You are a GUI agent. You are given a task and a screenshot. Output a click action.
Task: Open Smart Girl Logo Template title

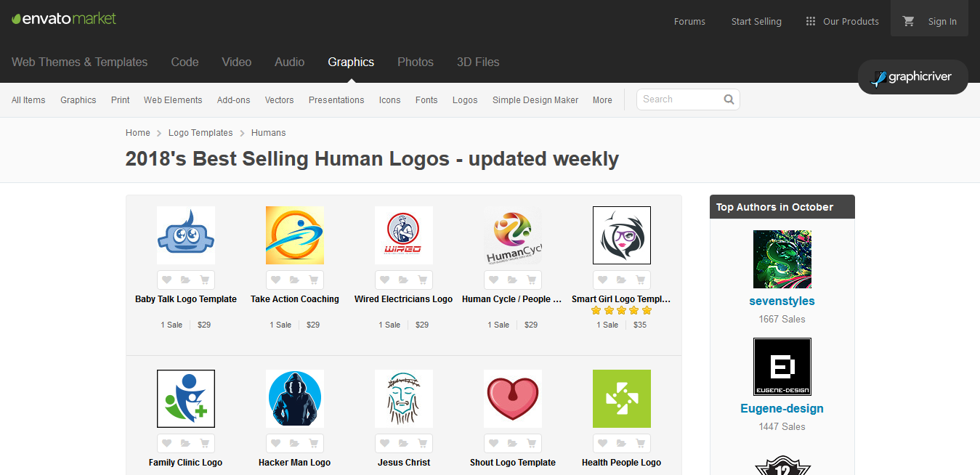621,299
